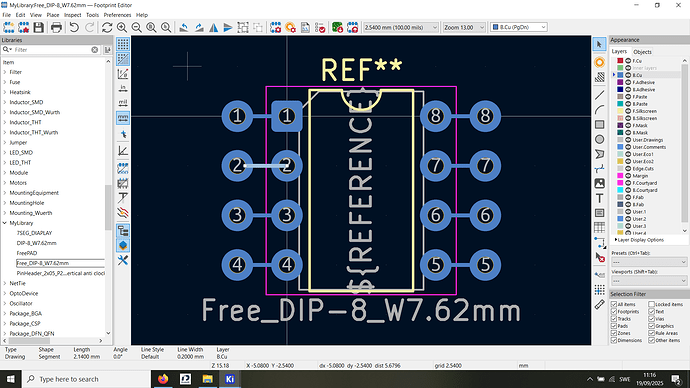Switch units to mils
This screenshot has width=690, height=388.
[x=123, y=103]
